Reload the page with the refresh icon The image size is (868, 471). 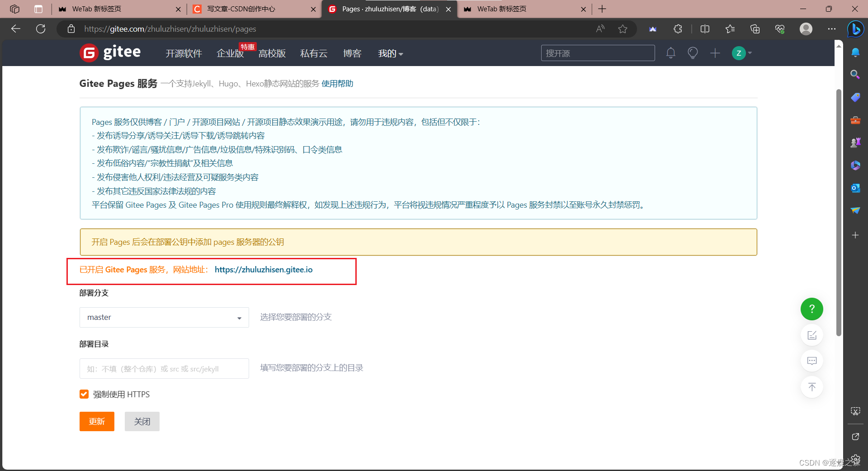click(41, 29)
